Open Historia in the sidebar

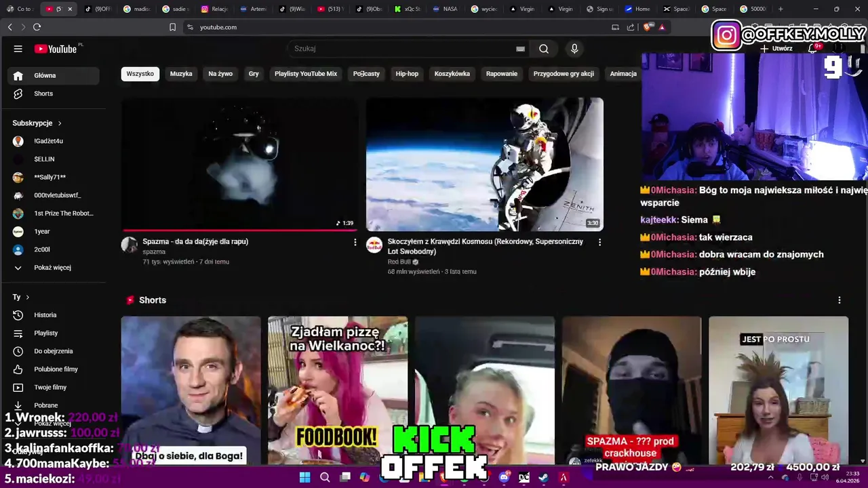(x=53, y=315)
